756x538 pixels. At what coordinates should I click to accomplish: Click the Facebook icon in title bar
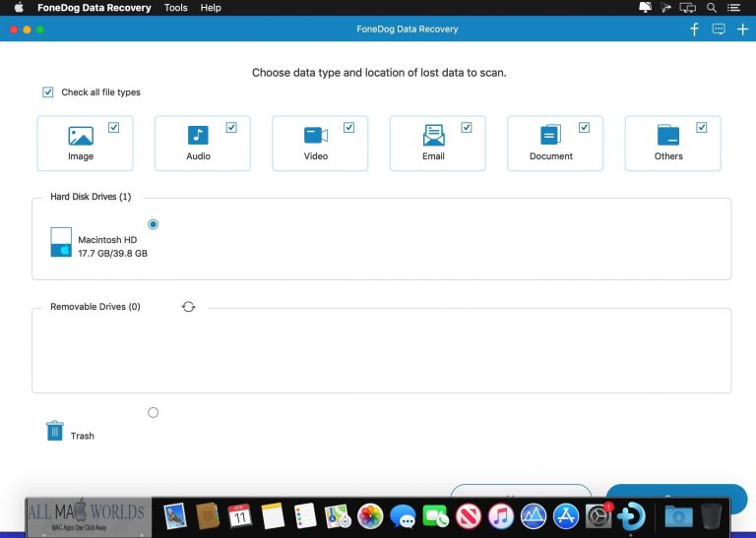[x=694, y=30]
